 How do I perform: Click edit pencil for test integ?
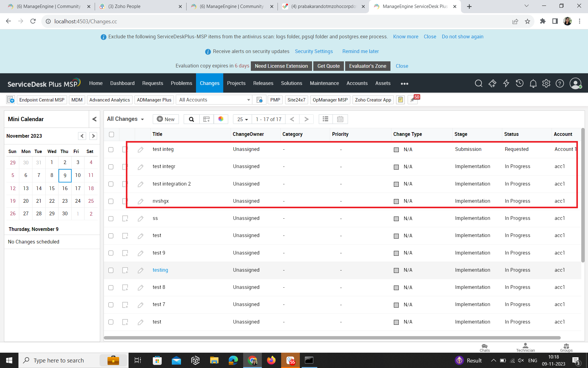(x=141, y=150)
